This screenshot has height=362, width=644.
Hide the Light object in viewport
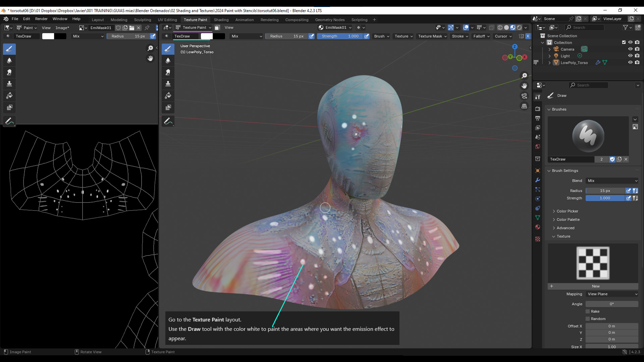(x=630, y=56)
